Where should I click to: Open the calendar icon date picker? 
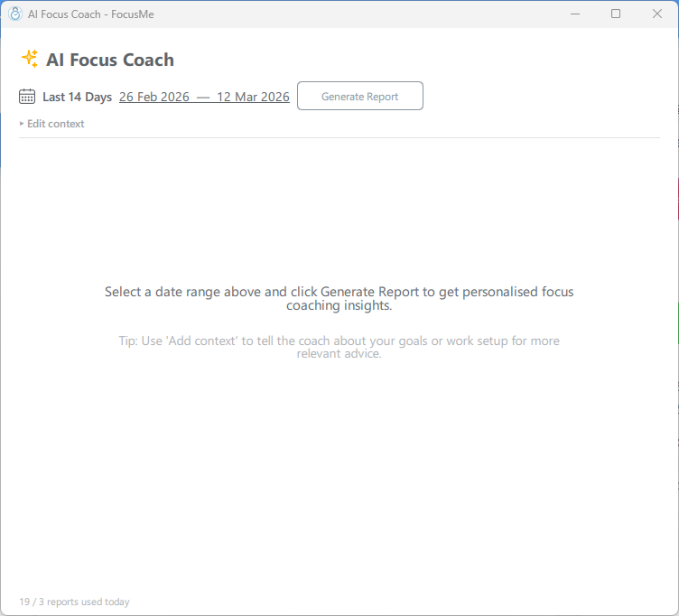click(27, 96)
